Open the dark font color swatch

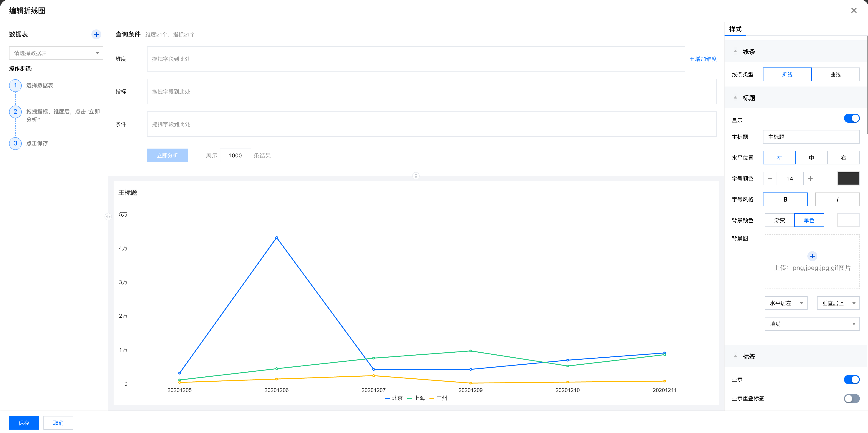849,179
